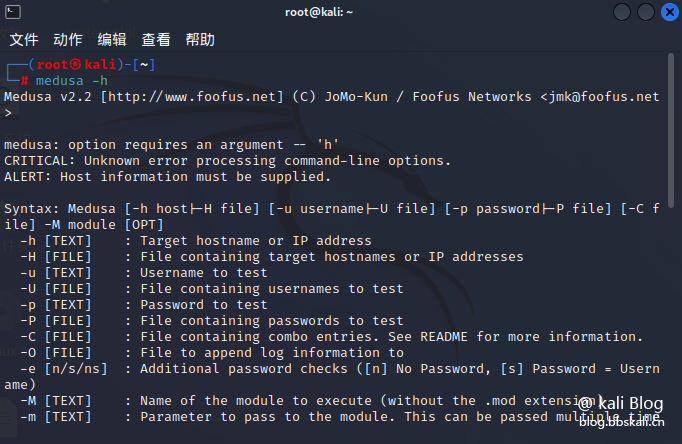
Task: Click the root㉿kali prompt text
Action: coord(77,65)
